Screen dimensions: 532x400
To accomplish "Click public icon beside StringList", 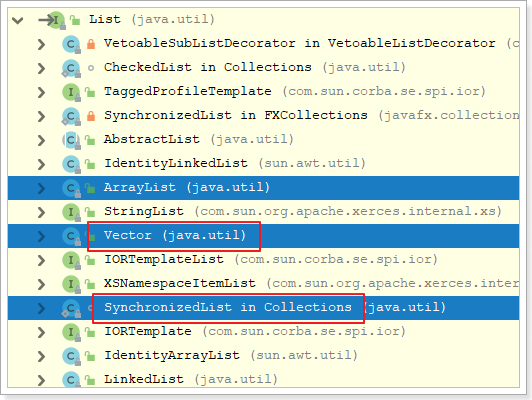I will point(90,212).
